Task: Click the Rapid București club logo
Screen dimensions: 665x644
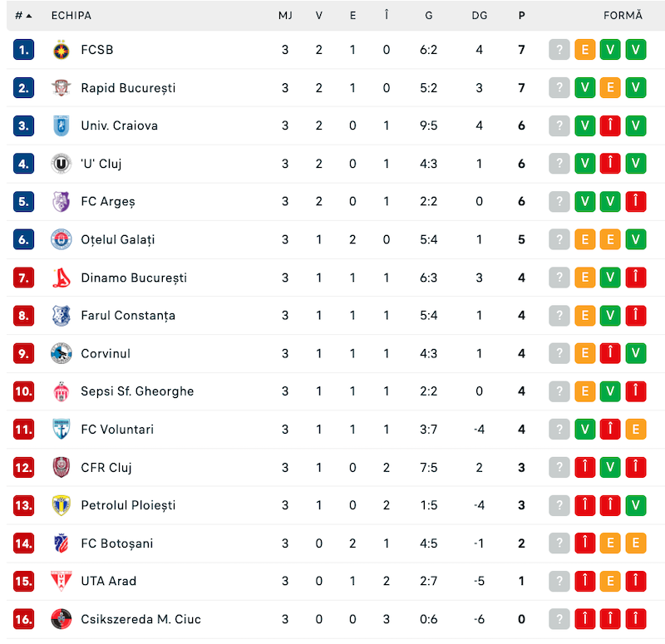Action: (x=61, y=88)
